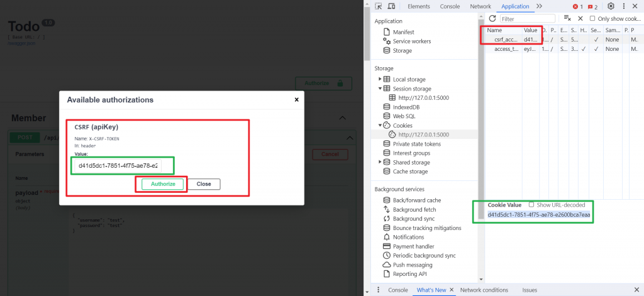This screenshot has height=296, width=644.
Task: Open the /swagger.json link
Action: [x=22, y=43]
